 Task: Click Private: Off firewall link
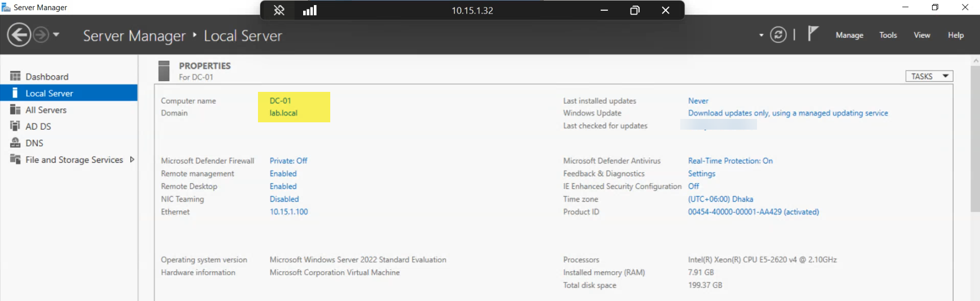pos(288,161)
